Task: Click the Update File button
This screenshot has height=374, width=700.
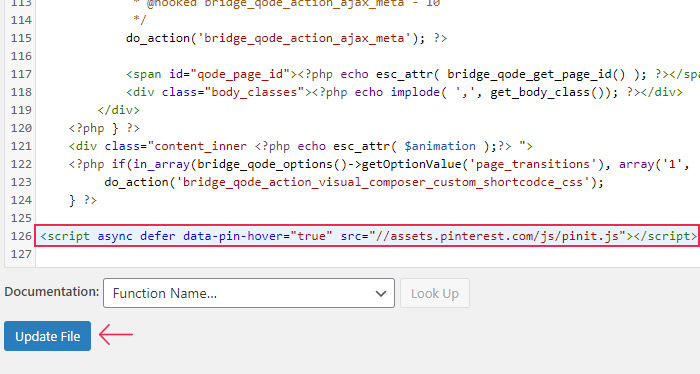Action: [47, 336]
